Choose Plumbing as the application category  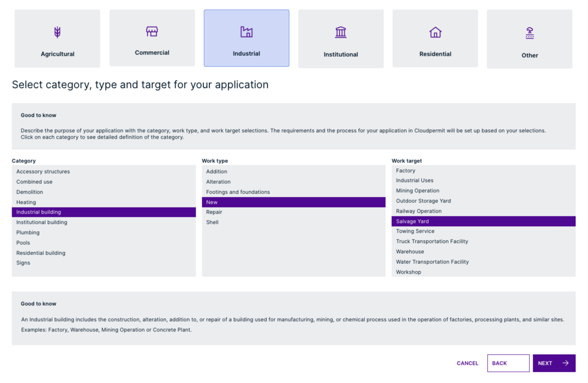point(28,232)
